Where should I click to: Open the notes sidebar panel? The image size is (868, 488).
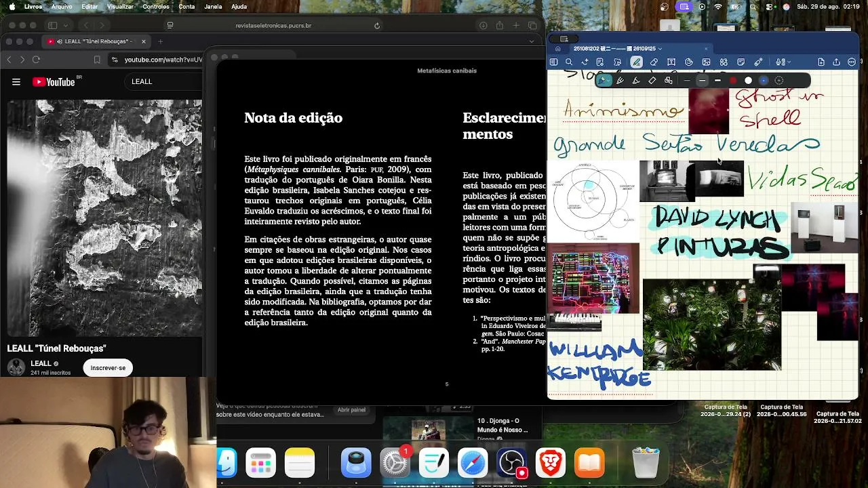(553, 62)
